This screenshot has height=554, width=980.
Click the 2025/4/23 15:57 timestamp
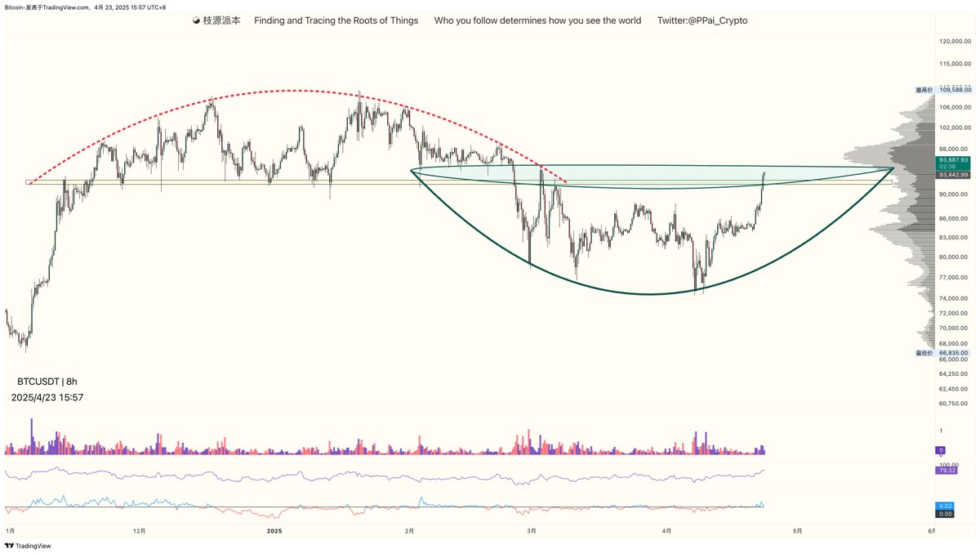coord(47,398)
